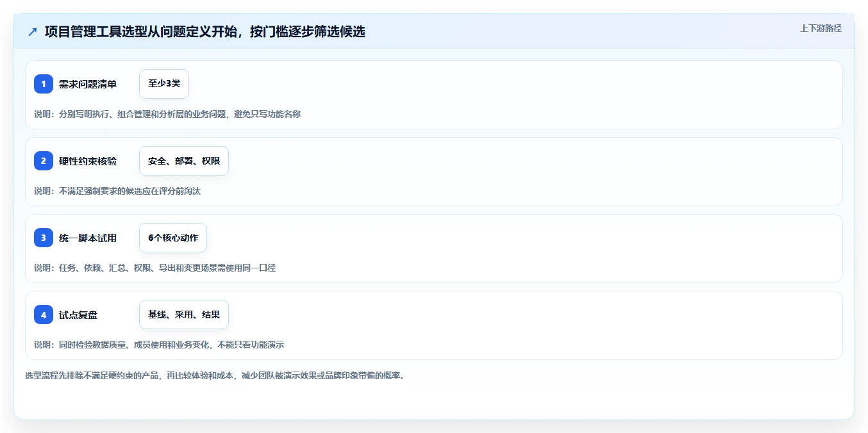
Task: Click the 6个核心动作 chip
Action: pyautogui.click(x=173, y=238)
